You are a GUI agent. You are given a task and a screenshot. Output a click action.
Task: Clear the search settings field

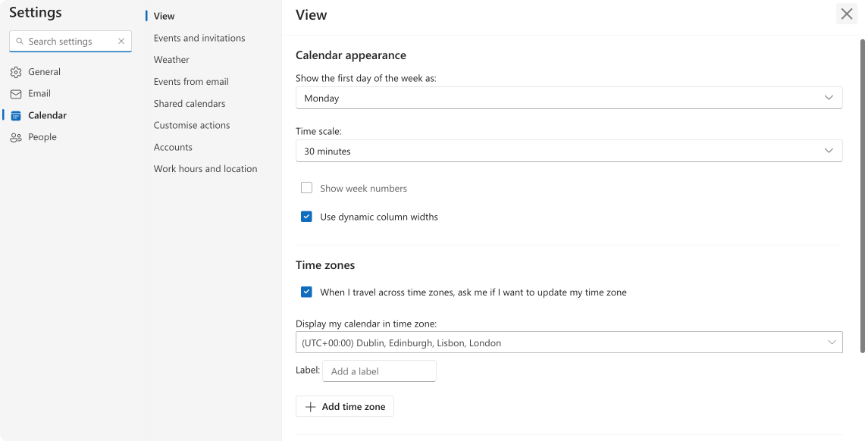(x=121, y=42)
